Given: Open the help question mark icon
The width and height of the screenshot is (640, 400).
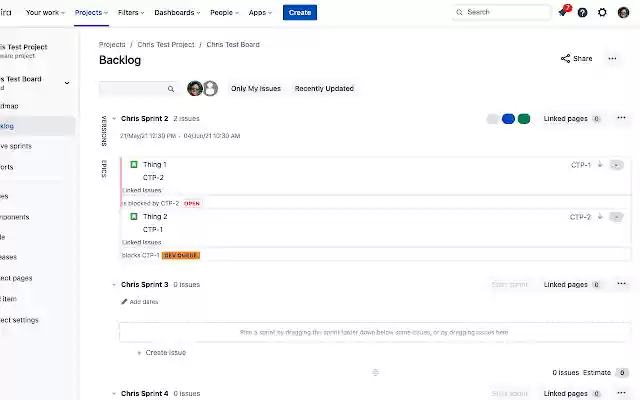Looking at the screenshot, I should click(582, 13).
